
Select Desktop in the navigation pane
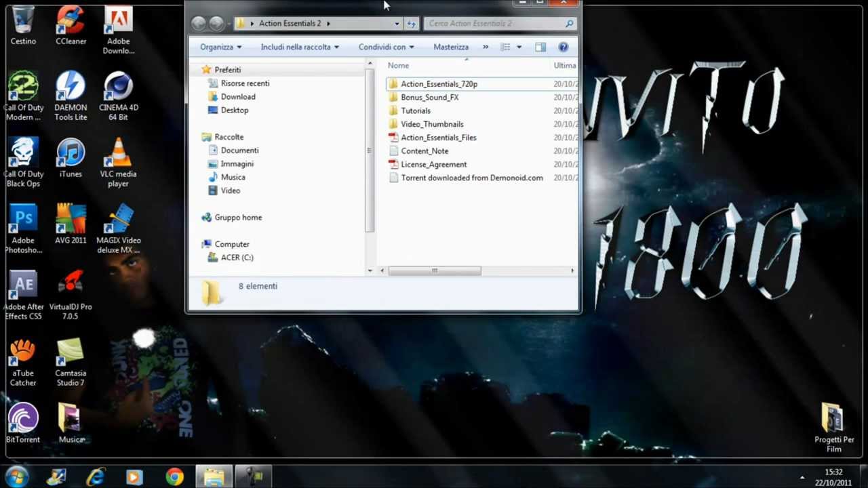(235, 110)
